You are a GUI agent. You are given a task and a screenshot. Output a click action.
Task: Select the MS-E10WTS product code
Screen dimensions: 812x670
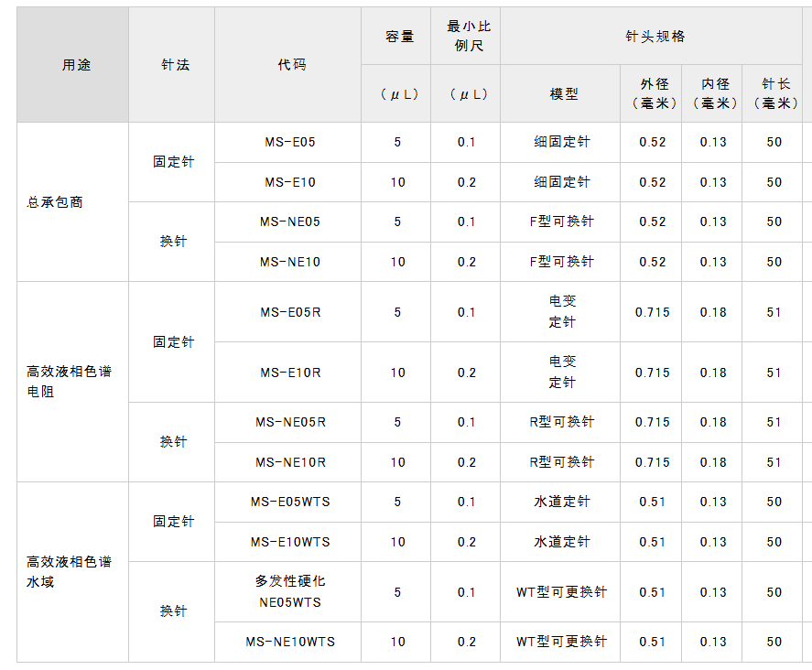(290, 542)
